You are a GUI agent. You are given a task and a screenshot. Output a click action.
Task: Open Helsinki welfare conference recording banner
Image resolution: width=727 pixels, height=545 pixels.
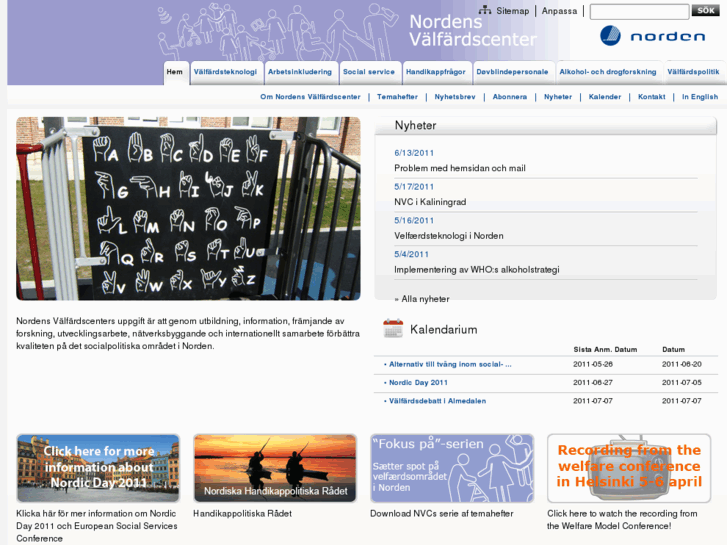tap(629, 468)
